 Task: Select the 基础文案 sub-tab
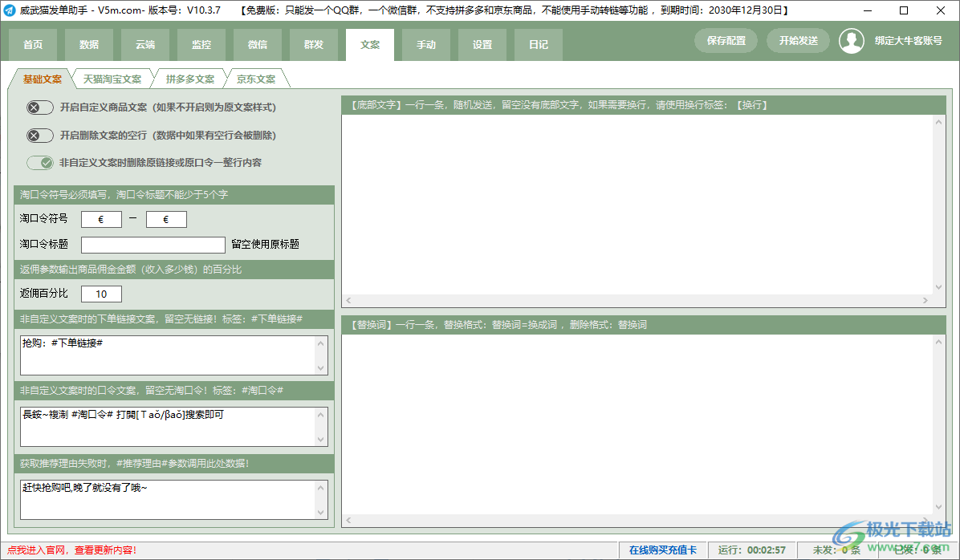click(43, 79)
